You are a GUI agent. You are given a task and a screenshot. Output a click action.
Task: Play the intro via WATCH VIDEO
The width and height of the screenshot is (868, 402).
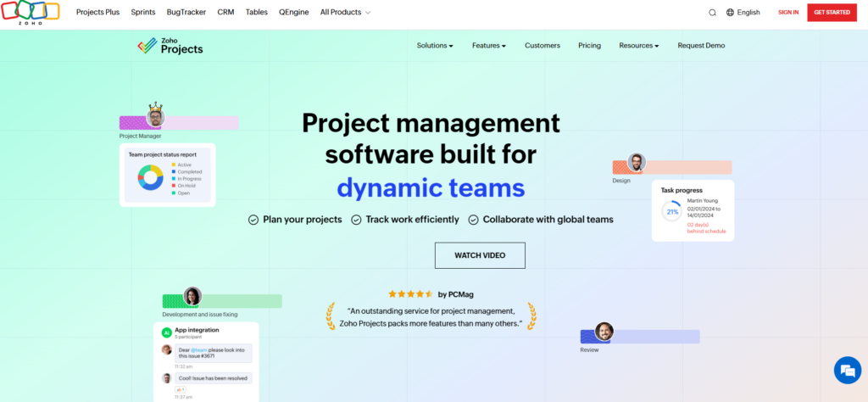tap(480, 255)
